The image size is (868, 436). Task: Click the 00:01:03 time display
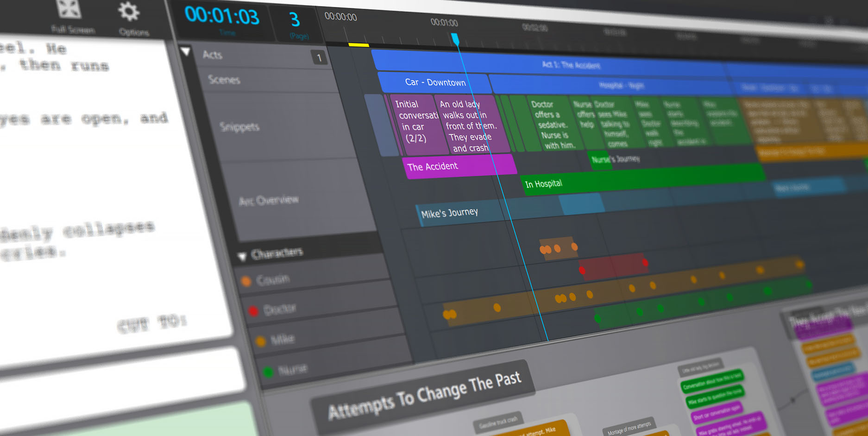222,16
